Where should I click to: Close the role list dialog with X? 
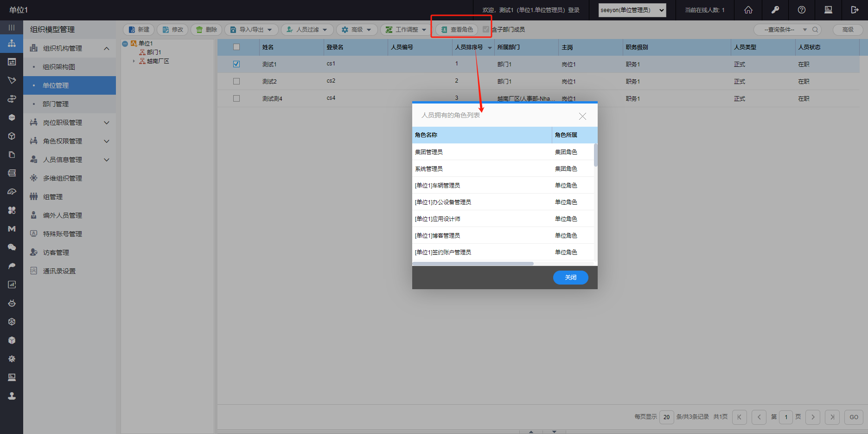coord(583,116)
